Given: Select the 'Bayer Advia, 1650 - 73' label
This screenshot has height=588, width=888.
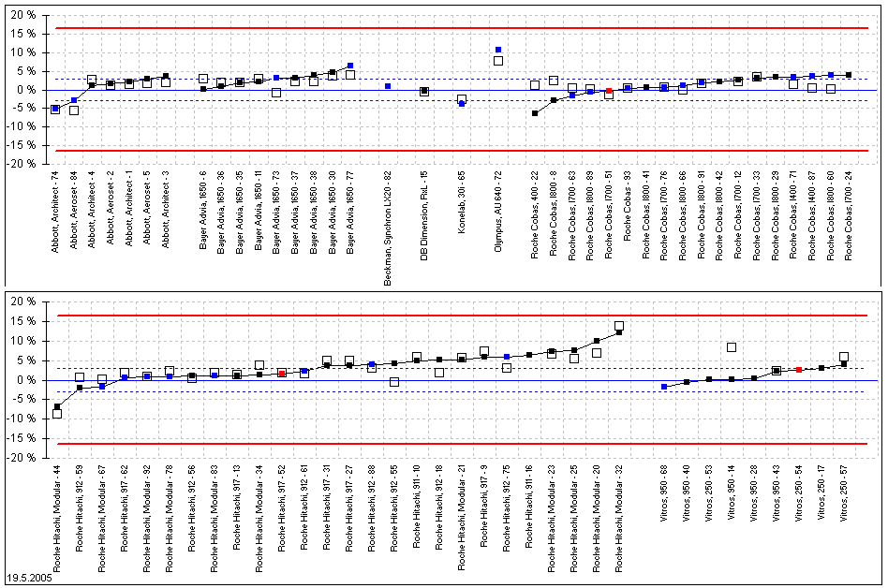Looking at the screenshot, I should [x=276, y=212].
